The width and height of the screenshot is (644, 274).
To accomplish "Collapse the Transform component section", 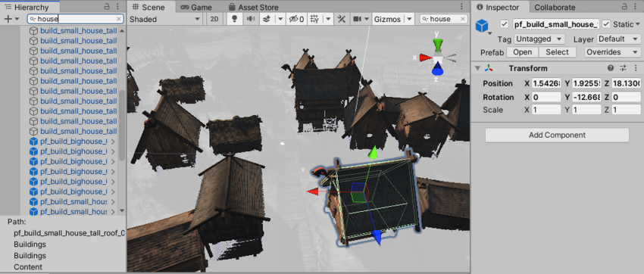I will pyautogui.click(x=477, y=68).
